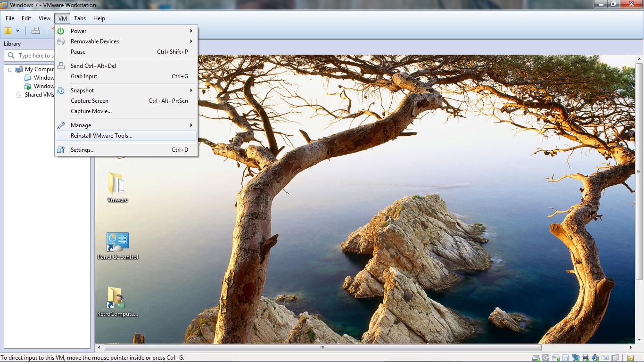This screenshot has width=644, height=362.
Task: Close the open VM menu from menu bar
Action: [63, 18]
